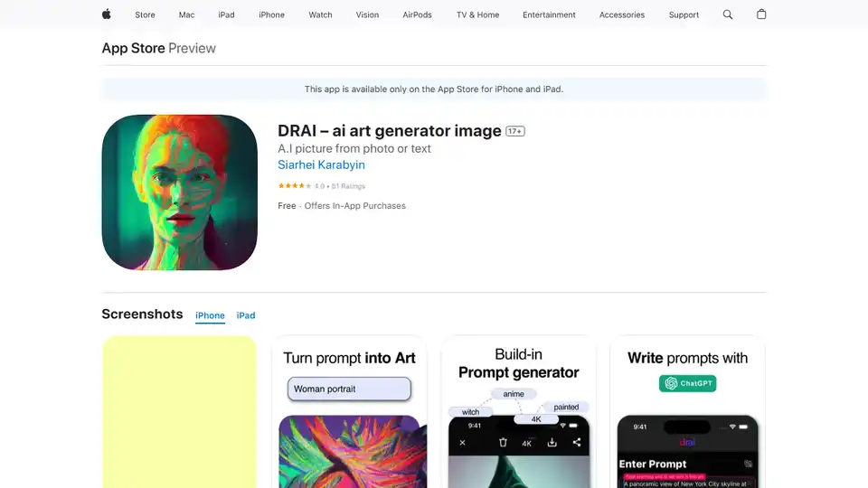This screenshot has height=488, width=868.
Task: Click the app title DRAI text
Action: tap(389, 130)
